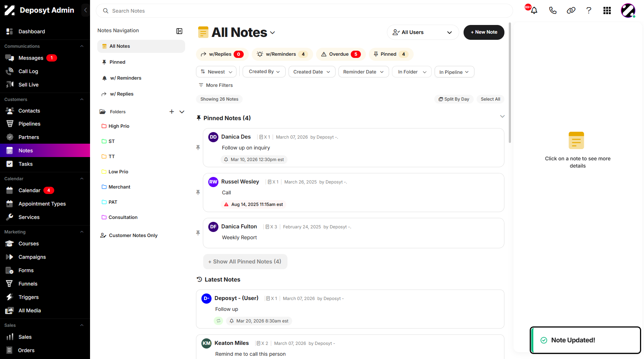Toggle the Pinned filter chip

[x=391, y=54]
